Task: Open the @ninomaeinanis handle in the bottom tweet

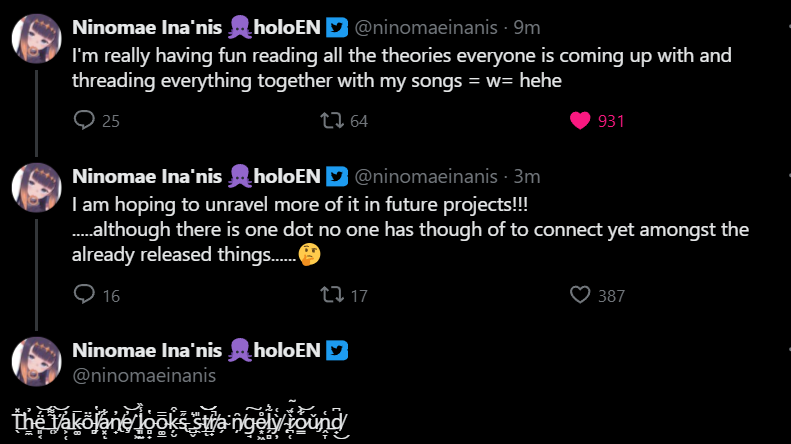Action: [144, 376]
